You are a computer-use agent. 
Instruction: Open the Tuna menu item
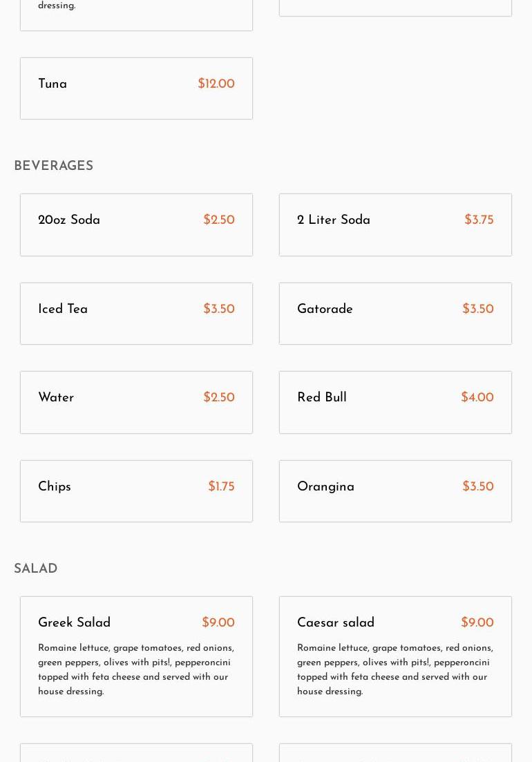[53, 84]
